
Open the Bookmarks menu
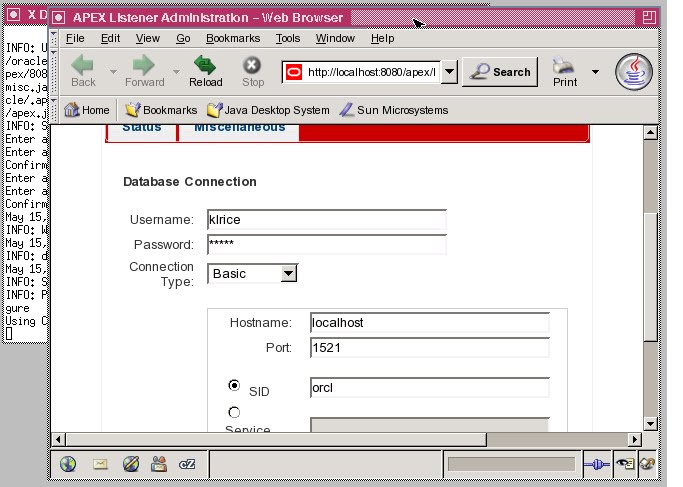tap(233, 38)
